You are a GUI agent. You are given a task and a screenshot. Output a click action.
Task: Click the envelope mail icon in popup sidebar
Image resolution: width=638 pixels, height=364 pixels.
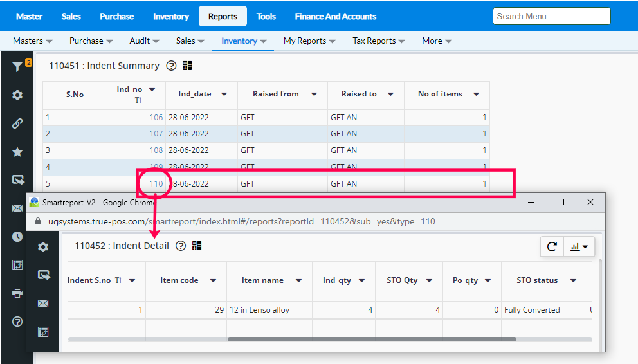pos(43,304)
